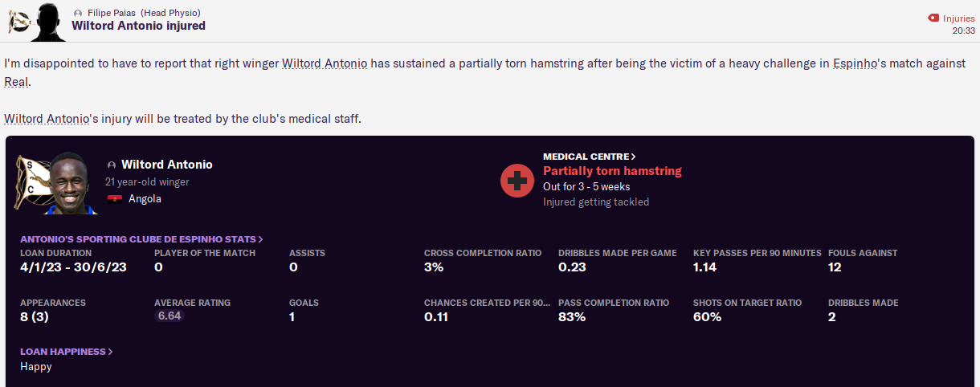
Task: Expand the Loan Happiness section
Action: pos(66,352)
